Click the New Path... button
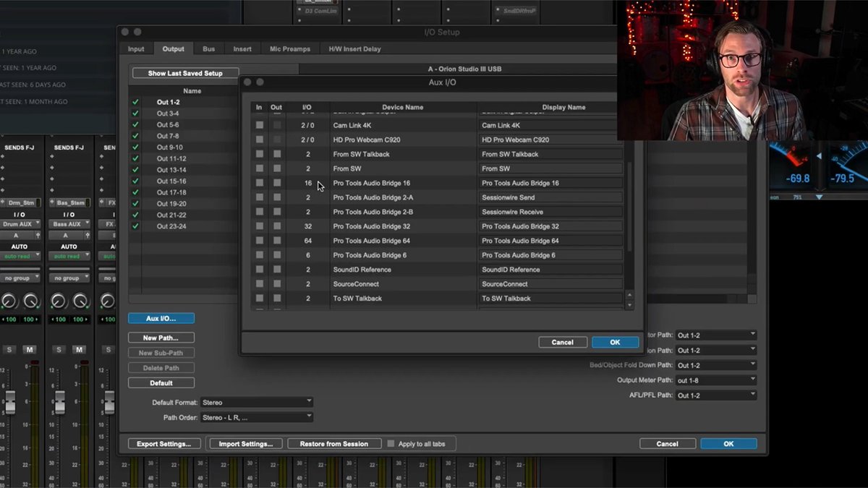This screenshot has height=488, width=868. 161,338
